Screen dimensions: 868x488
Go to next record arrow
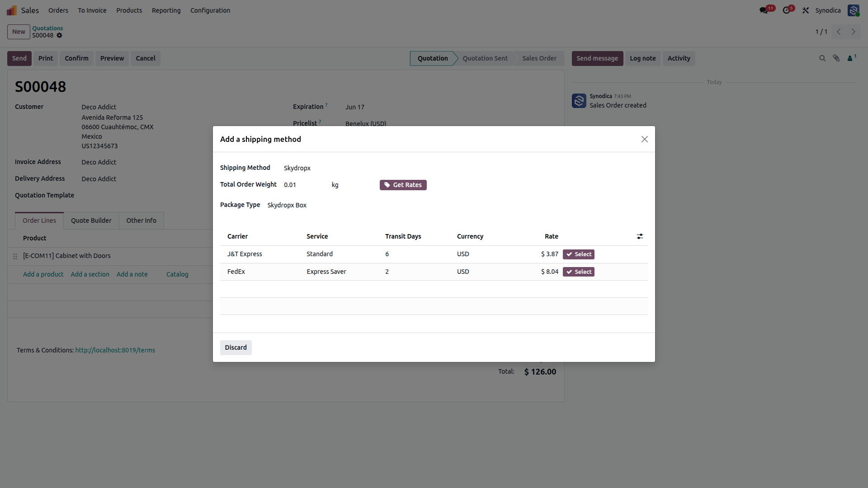click(854, 32)
